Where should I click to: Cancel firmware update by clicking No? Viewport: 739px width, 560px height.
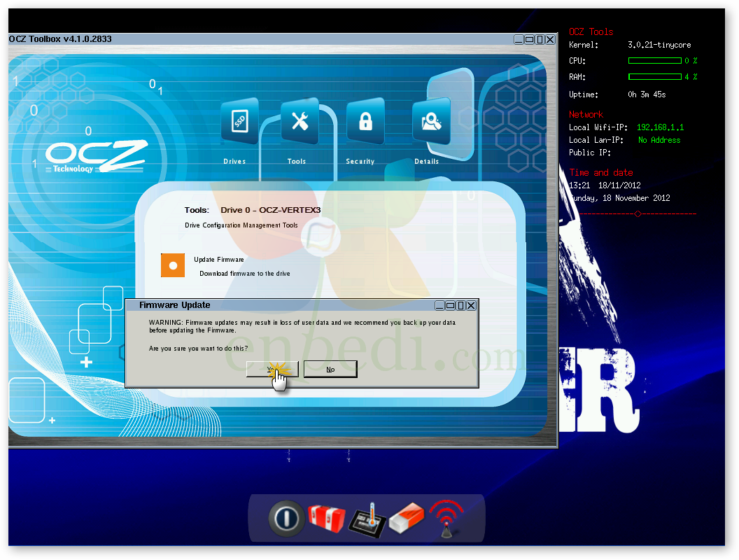coord(330,369)
